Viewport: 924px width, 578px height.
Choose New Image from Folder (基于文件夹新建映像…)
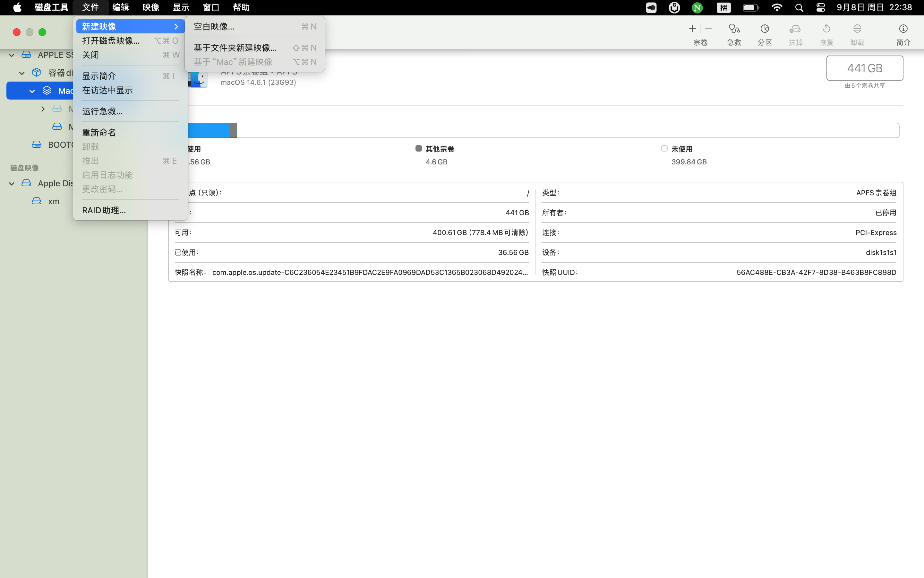pos(255,48)
